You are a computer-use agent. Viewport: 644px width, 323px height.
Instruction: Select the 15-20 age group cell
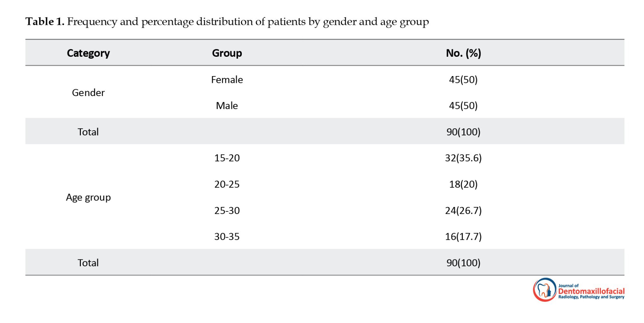[227, 158]
